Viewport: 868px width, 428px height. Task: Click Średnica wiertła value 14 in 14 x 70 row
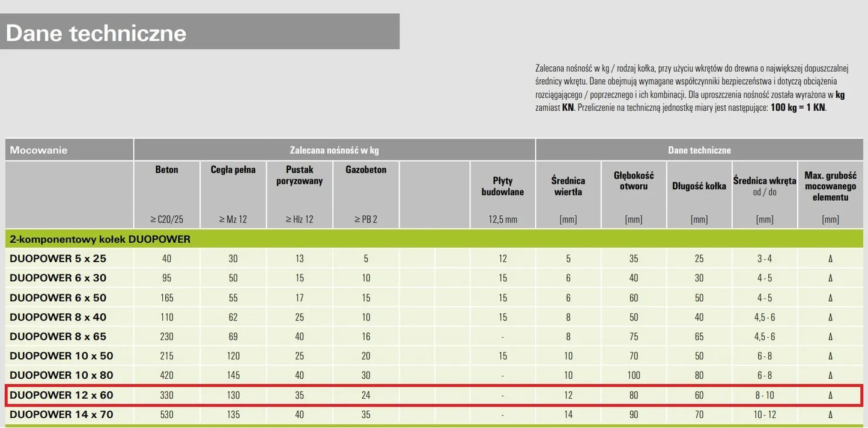(568, 415)
